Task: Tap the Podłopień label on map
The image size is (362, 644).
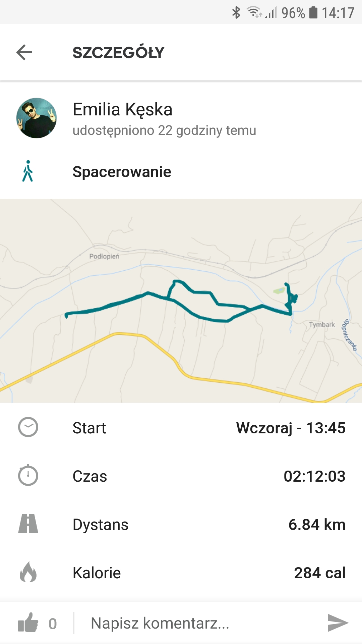Action: [x=104, y=256]
